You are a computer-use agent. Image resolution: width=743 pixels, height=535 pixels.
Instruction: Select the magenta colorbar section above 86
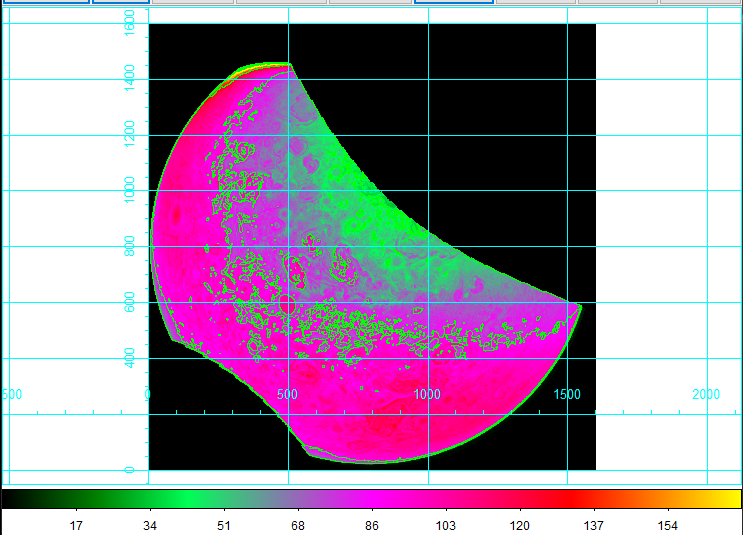(x=372, y=498)
